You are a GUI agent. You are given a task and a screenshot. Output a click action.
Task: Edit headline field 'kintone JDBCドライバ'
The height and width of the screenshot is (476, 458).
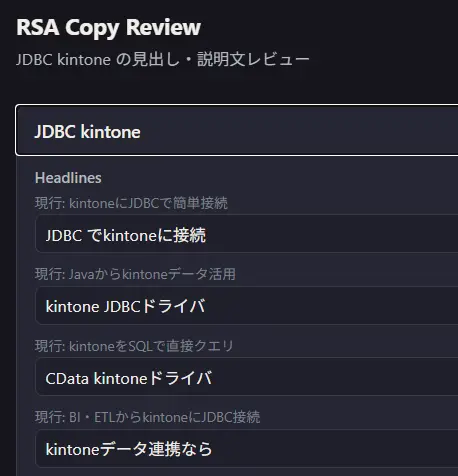point(247,305)
